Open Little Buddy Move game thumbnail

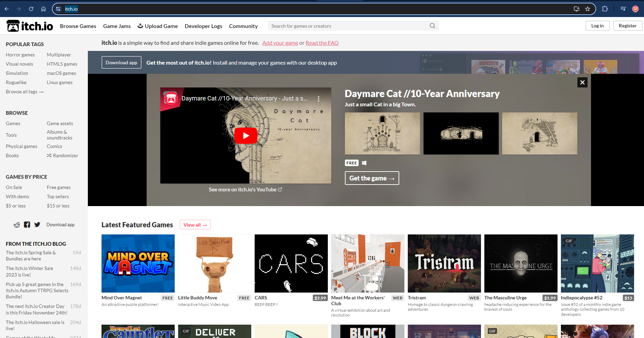tap(215, 263)
